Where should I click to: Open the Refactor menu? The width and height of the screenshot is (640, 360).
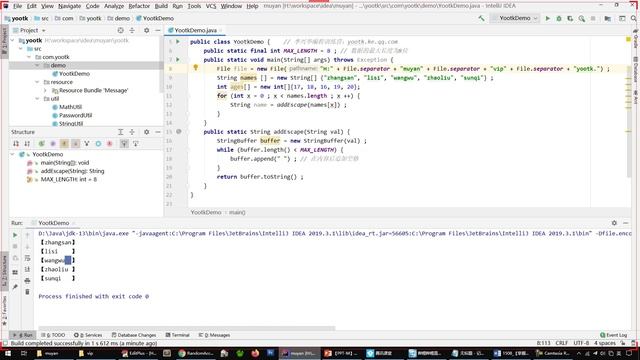(x=139, y=6)
